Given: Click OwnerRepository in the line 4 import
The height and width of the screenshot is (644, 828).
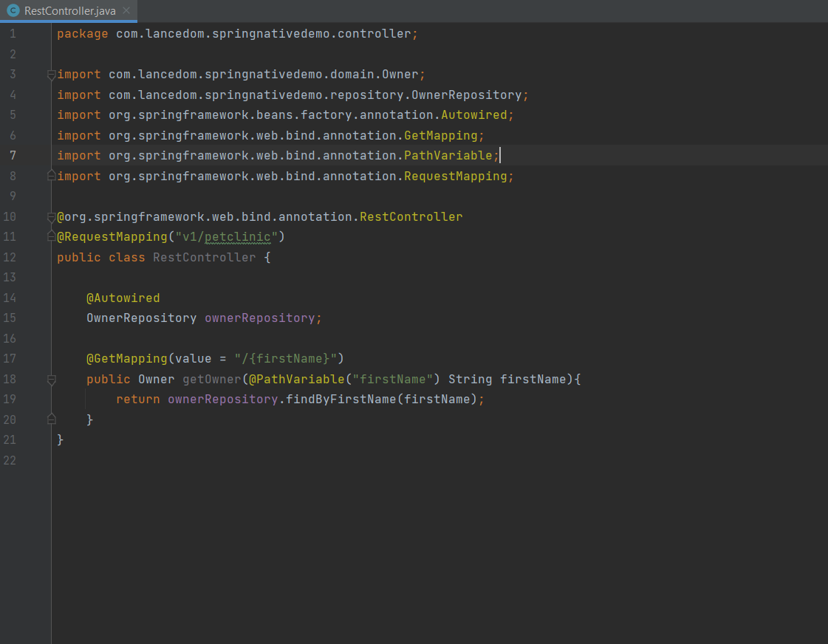Looking at the screenshot, I should 466,95.
